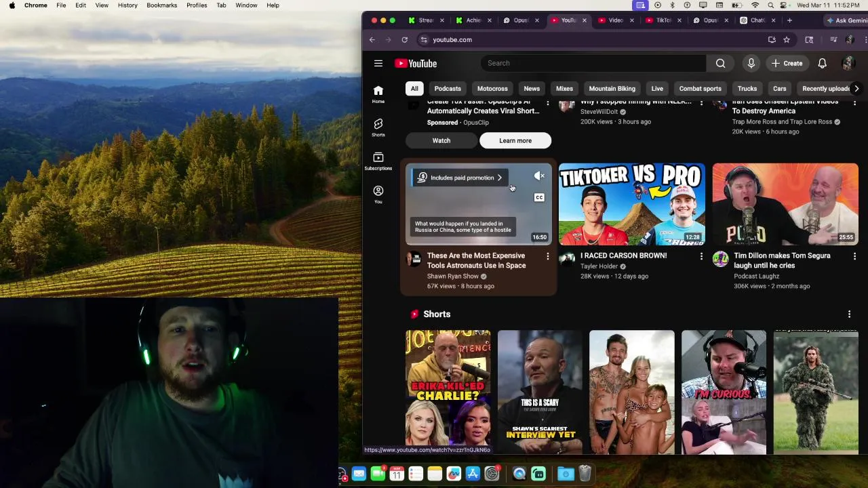
Task: Open Shorts from the sidebar
Action: pos(378,127)
